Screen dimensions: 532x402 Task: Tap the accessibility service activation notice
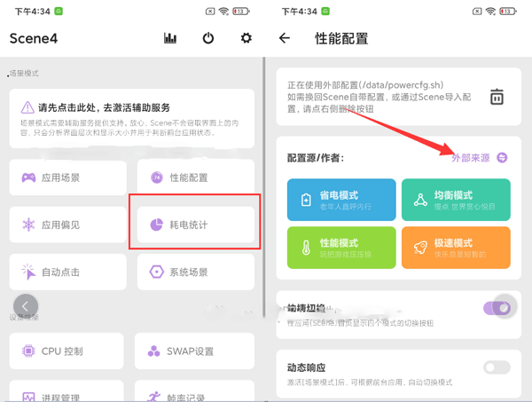[131, 118]
